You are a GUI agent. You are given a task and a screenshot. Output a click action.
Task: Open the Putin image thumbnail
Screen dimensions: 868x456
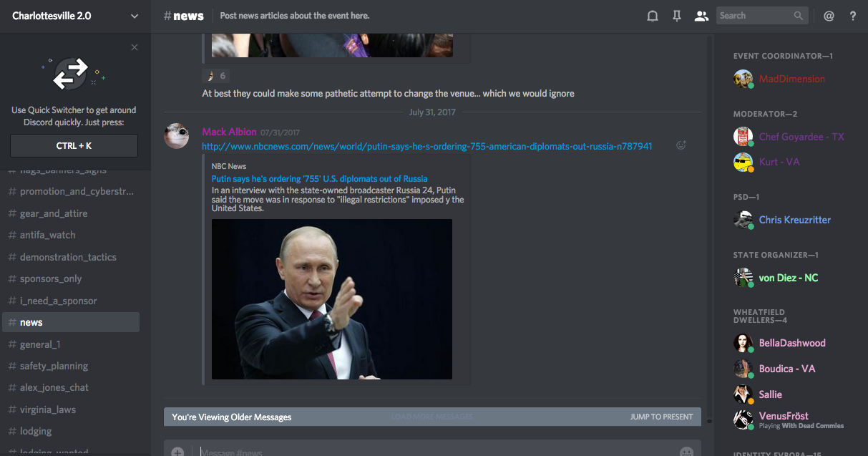pos(331,299)
